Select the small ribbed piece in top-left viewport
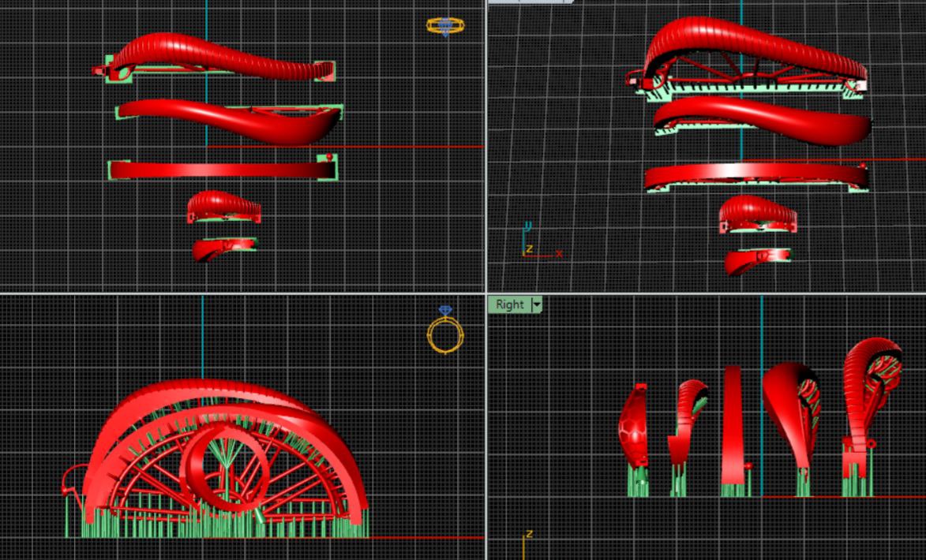The width and height of the screenshot is (926, 560). 224,206
